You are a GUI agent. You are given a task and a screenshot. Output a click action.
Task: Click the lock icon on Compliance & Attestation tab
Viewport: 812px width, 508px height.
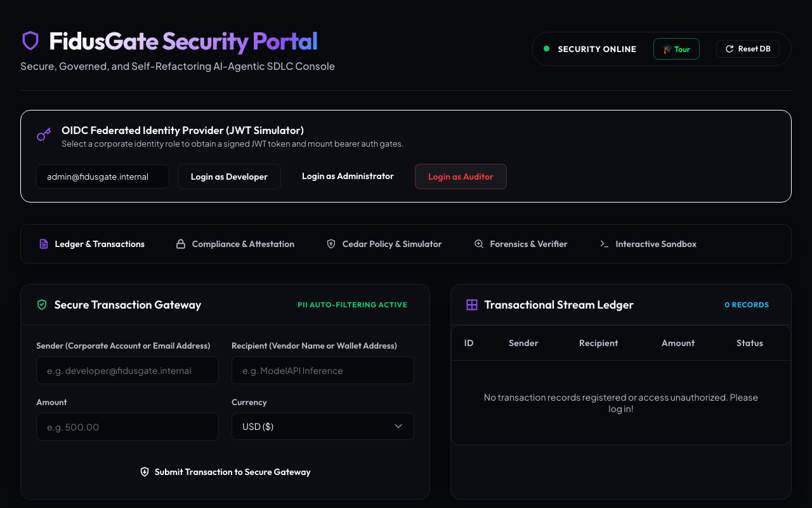point(181,244)
